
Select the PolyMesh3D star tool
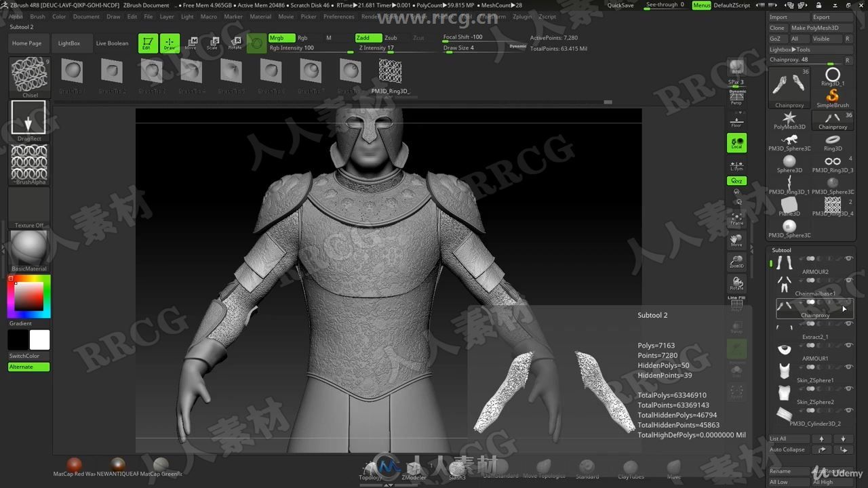[x=789, y=121]
